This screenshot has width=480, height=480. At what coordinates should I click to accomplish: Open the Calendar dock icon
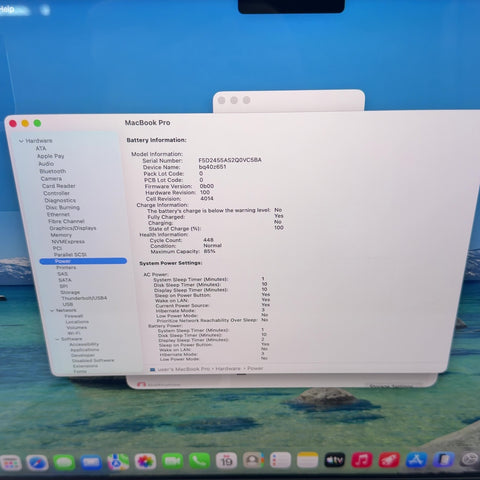tap(226, 461)
